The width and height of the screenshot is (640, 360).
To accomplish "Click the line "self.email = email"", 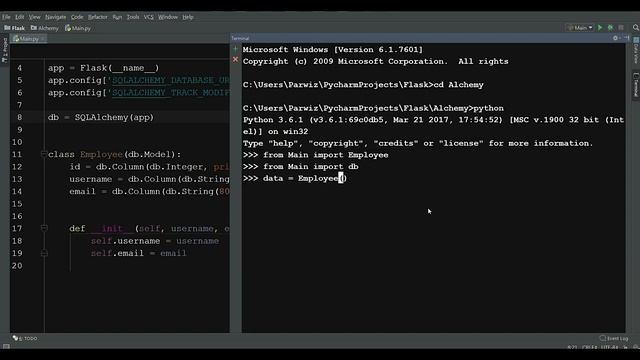I will pyautogui.click(x=138, y=253).
